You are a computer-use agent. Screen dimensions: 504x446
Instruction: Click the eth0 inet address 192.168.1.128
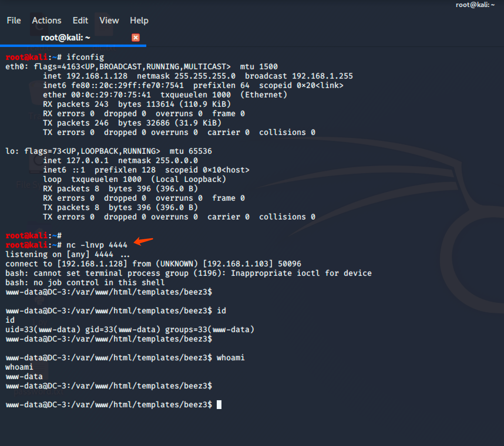tap(97, 76)
